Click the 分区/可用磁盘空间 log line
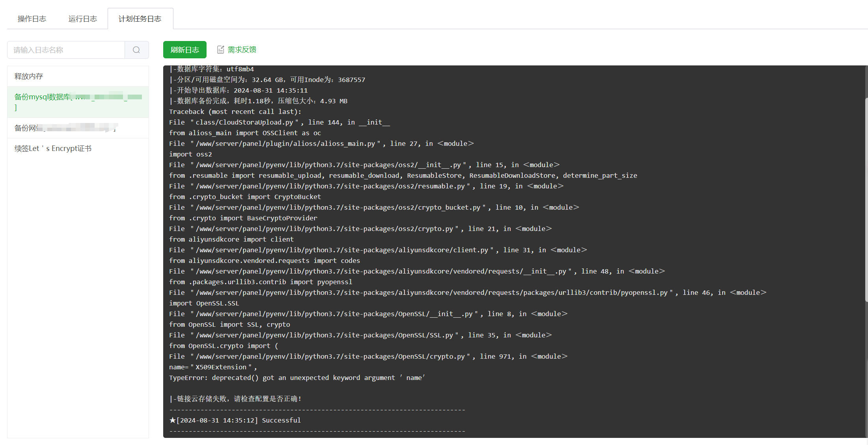Image resolution: width=868 pixels, height=445 pixels. click(267, 80)
